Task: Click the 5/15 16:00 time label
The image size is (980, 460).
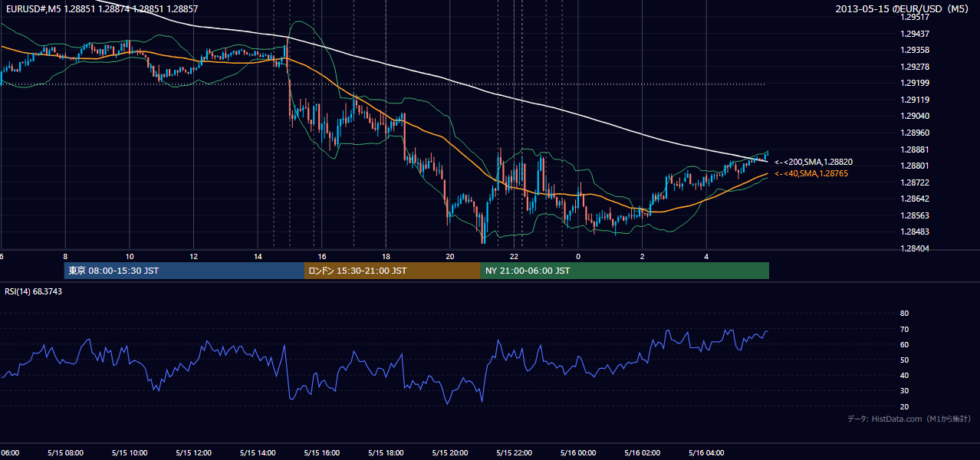Action: tap(322, 453)
